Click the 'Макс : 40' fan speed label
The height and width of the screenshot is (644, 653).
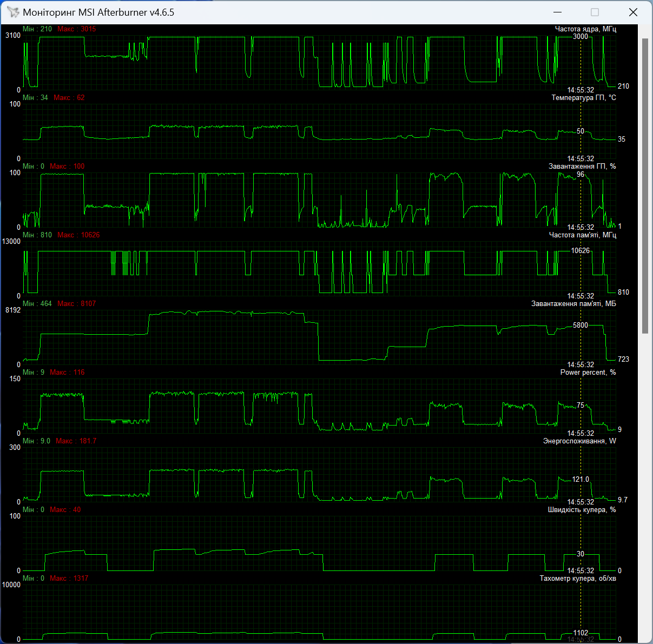coord(65,510)
